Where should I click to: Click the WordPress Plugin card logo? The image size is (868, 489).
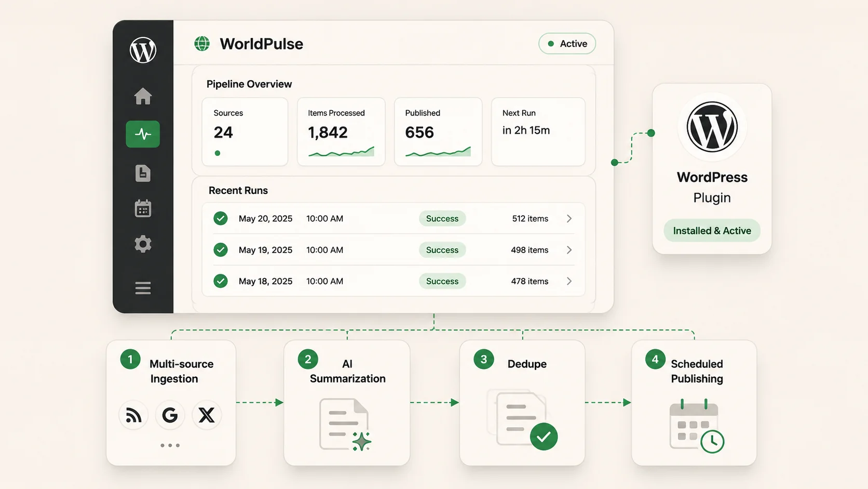click(712, 127)
